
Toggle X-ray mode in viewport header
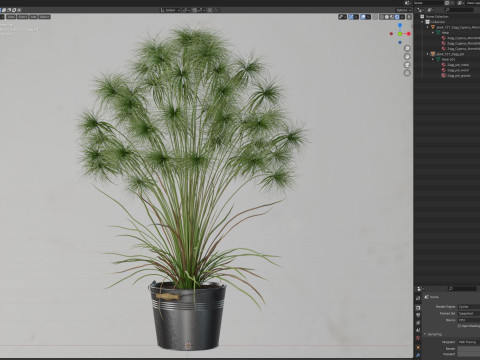[375, 17]
